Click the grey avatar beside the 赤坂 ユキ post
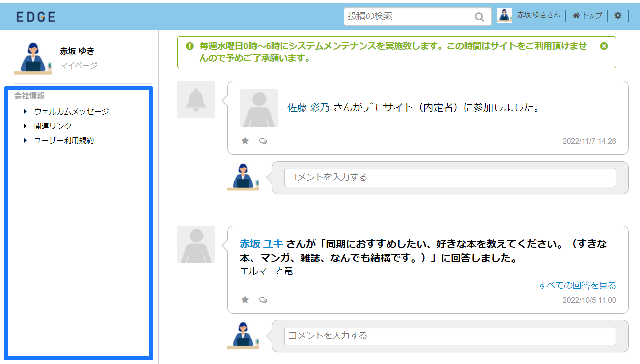This screenshot has height=364, width=640. pyautogui.click(x=196, y=244)
